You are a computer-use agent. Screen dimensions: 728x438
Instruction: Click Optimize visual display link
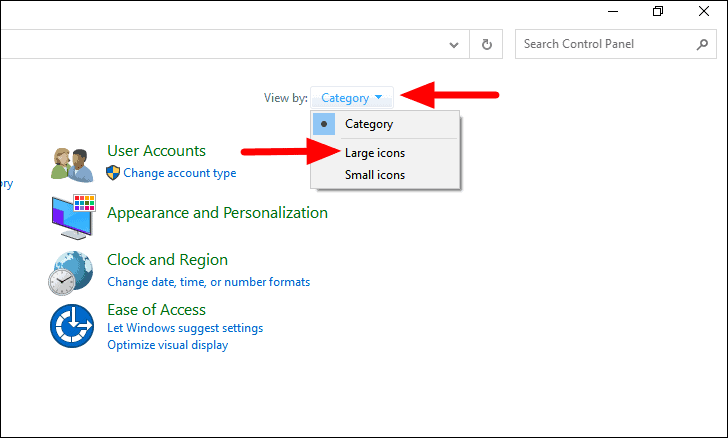[x=168, y=345]
